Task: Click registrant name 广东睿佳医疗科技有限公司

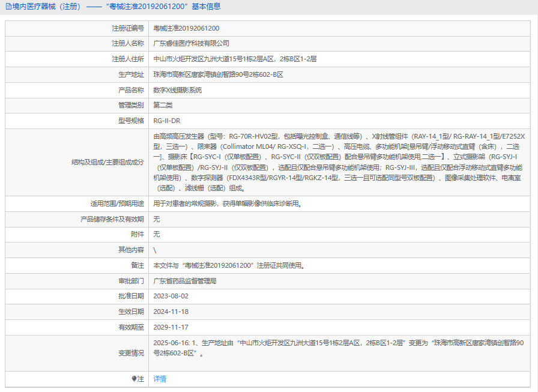Action: (x=192, y=44)
